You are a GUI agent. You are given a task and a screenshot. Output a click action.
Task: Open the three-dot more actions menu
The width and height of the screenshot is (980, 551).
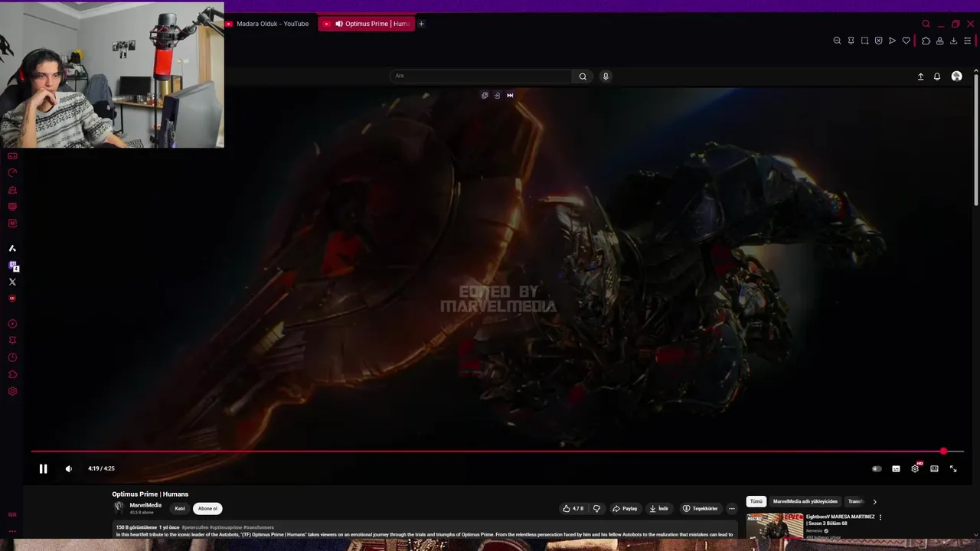coord(731,508)
